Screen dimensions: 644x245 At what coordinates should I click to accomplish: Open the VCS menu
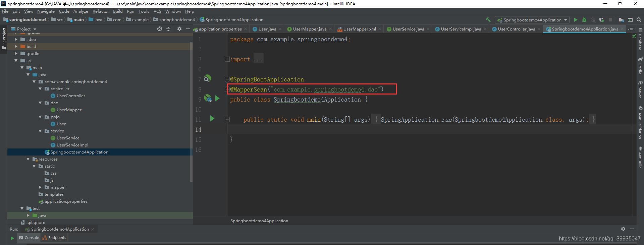157,11
